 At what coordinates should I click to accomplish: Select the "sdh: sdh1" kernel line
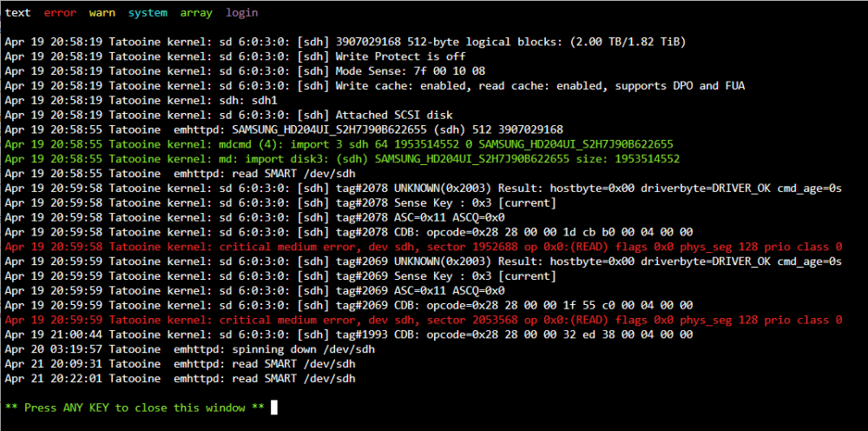[141, 101]
